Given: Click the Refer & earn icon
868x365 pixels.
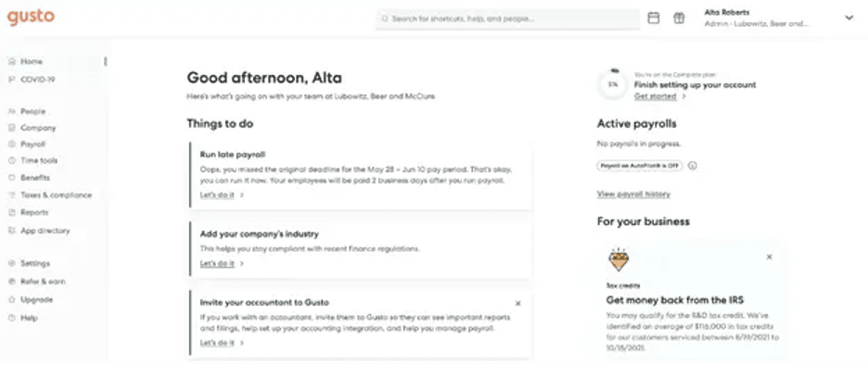Looking at the screenshot, I should point(12,282).
